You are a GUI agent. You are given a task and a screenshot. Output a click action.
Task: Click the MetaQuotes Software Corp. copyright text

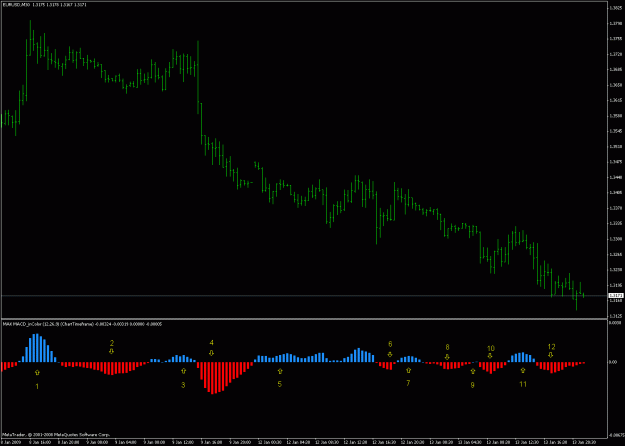click(56, 435)
